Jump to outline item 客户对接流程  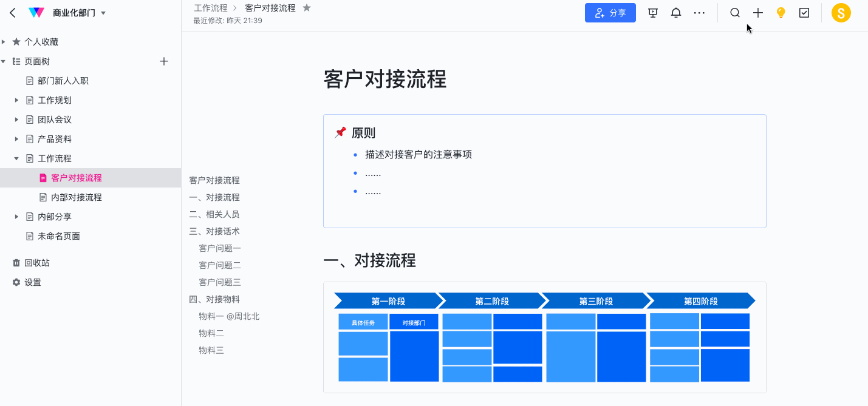(x=214, y=180)
